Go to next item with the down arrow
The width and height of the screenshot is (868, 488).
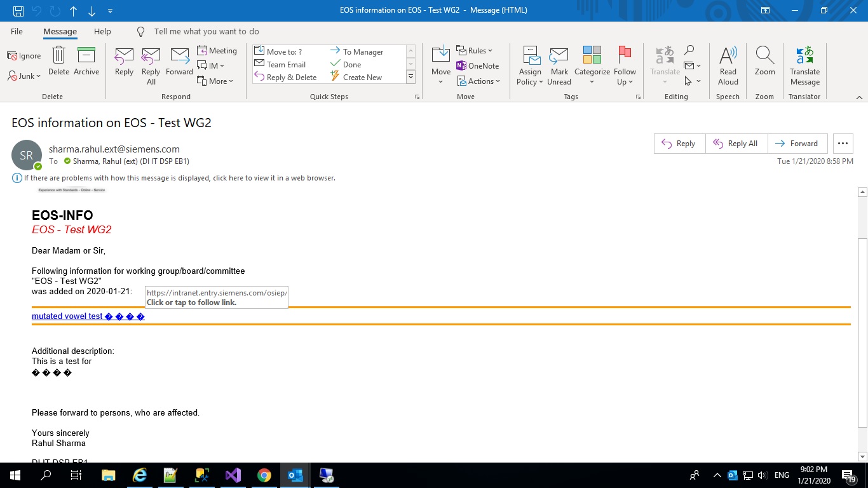(92, 11)
